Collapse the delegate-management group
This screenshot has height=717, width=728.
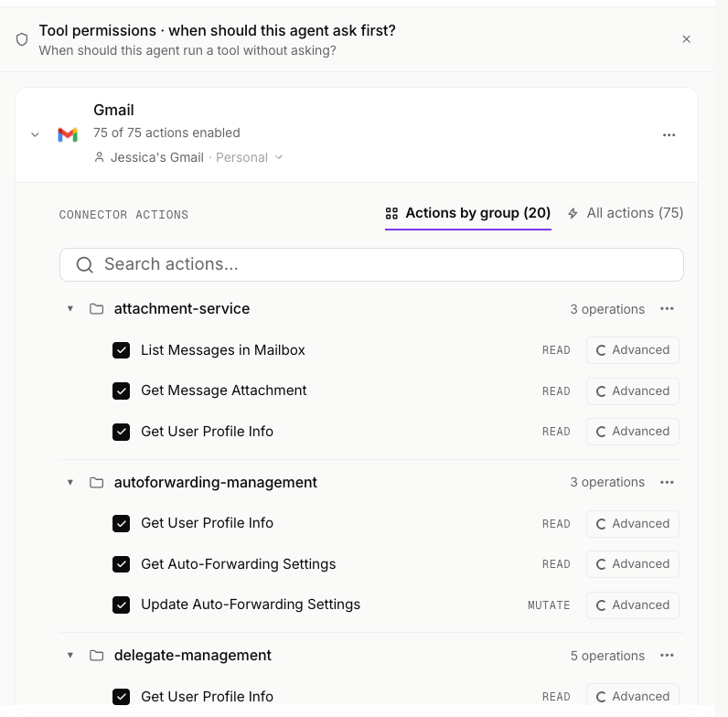(70, 655)
